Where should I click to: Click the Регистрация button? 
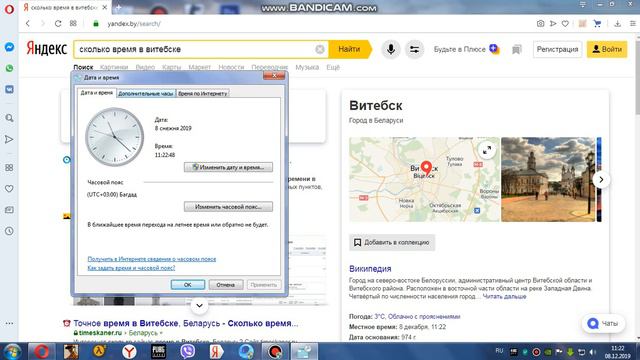(557, 49)
